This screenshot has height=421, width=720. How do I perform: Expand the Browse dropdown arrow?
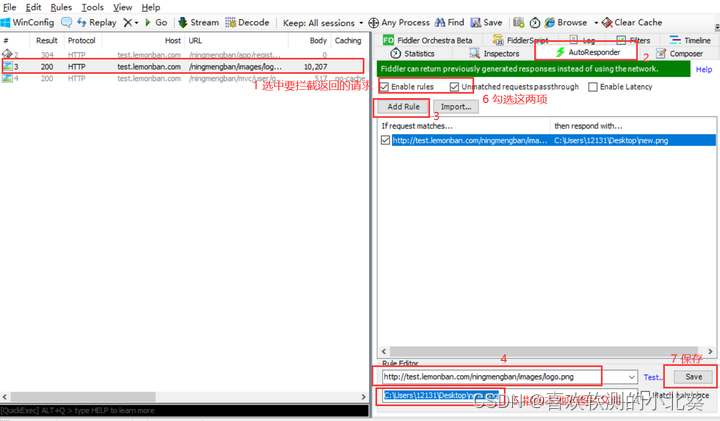click(x=596, y=22)
